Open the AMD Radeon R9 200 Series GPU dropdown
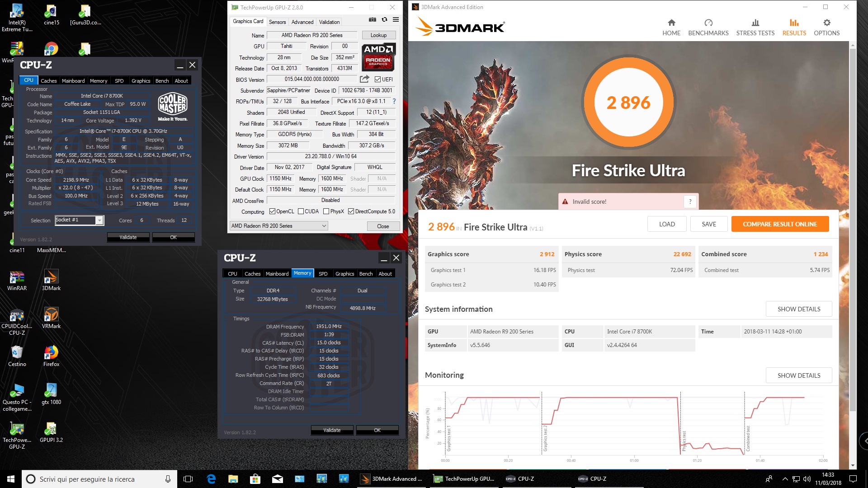 pos(278,226)
